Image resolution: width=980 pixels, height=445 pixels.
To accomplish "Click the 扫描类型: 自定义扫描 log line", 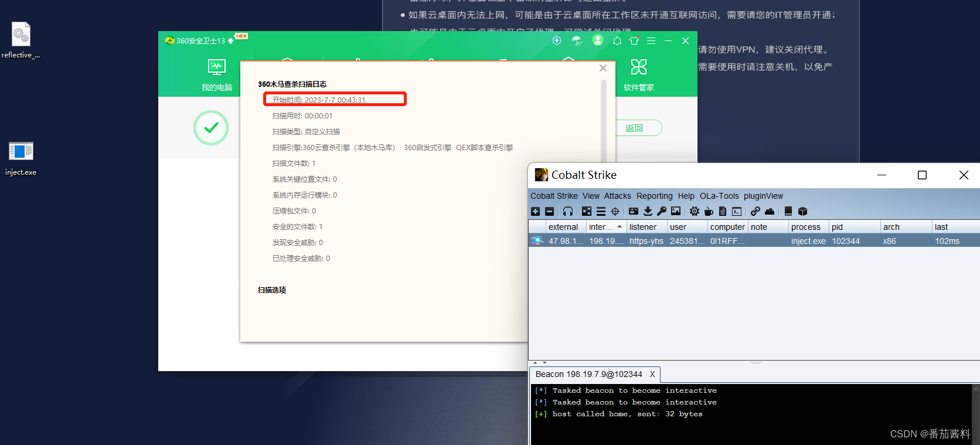I will click(x=306, y=132).
